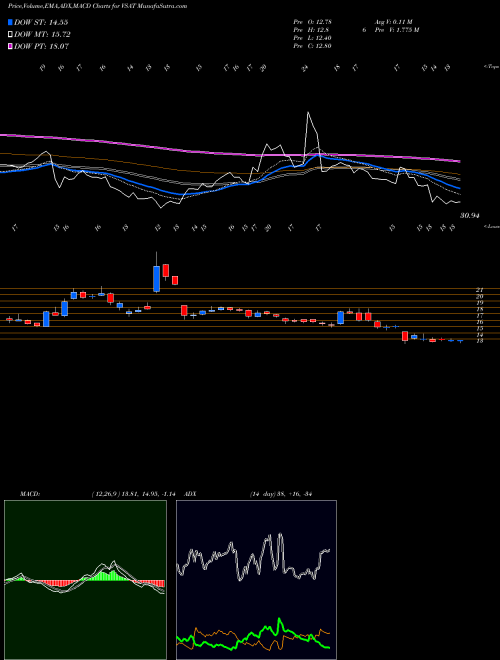The height and width of the screenshot is (660, 500).
Task: Click price axis label 13
Action: [x=479, y=341]
